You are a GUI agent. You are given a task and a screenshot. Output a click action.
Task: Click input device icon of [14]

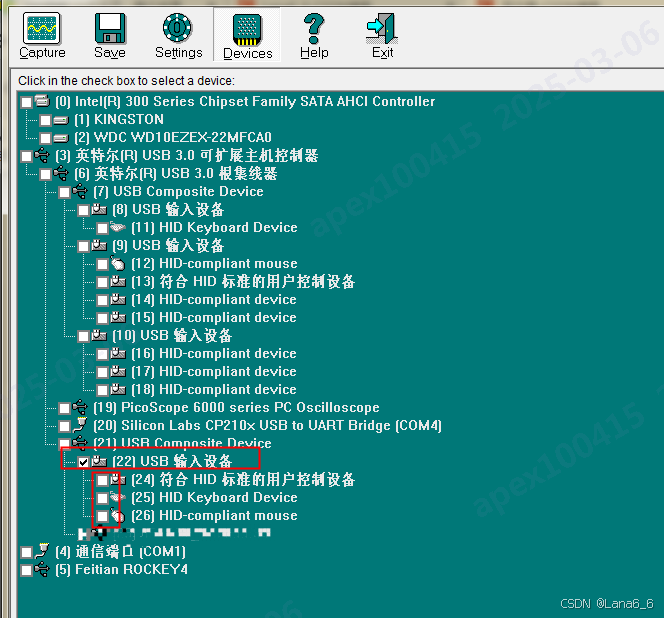point(118,299)
